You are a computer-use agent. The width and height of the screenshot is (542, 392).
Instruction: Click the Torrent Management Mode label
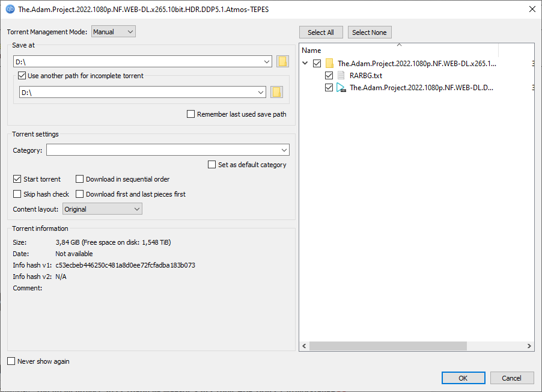pos(47,32)
